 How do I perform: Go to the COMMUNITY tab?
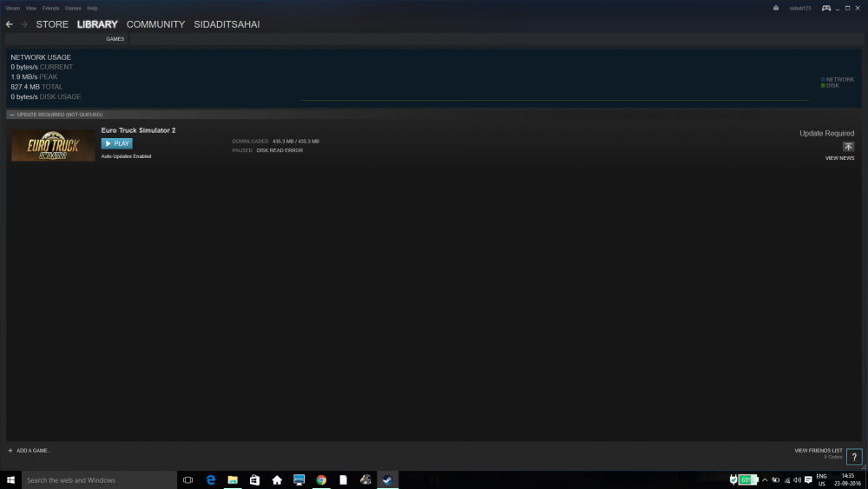pyautogui.click(x=155, y=24)
